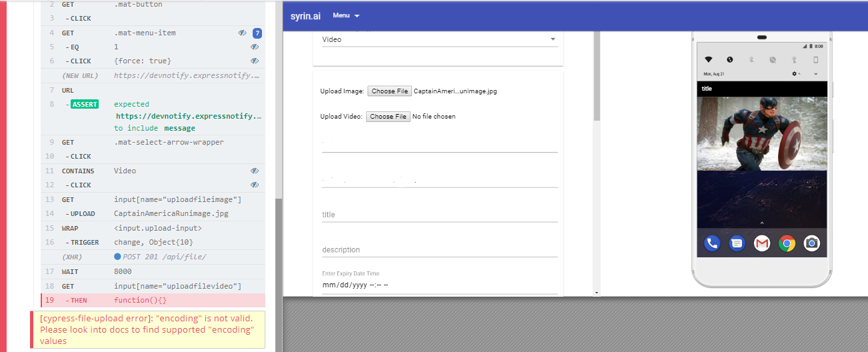Tap the Bluetooth quick setting icon
Viewport: 868px width, 352px height.
[x=751, y=59]
